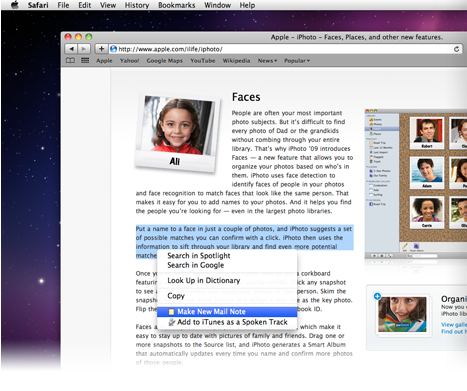Screen dimensions: 467x391
Task: Go forward with the Forward arrow button
Action: [84, 49]
